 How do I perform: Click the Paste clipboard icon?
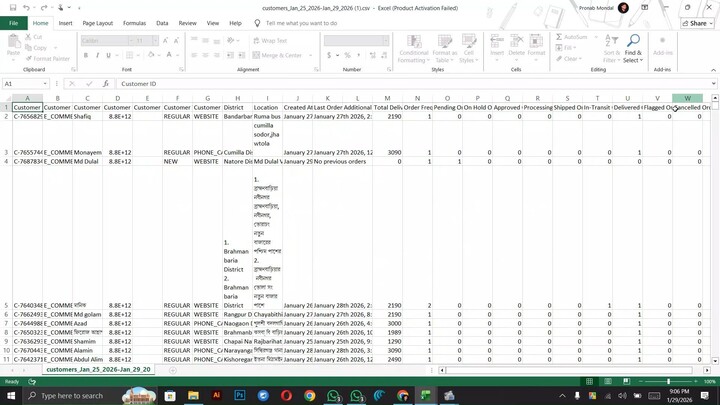point(13,42)
